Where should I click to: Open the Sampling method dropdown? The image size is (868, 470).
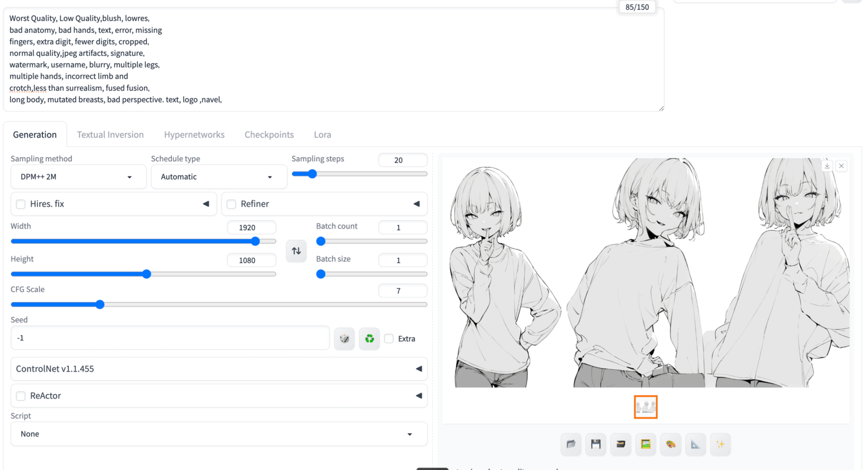pos(78,176)
